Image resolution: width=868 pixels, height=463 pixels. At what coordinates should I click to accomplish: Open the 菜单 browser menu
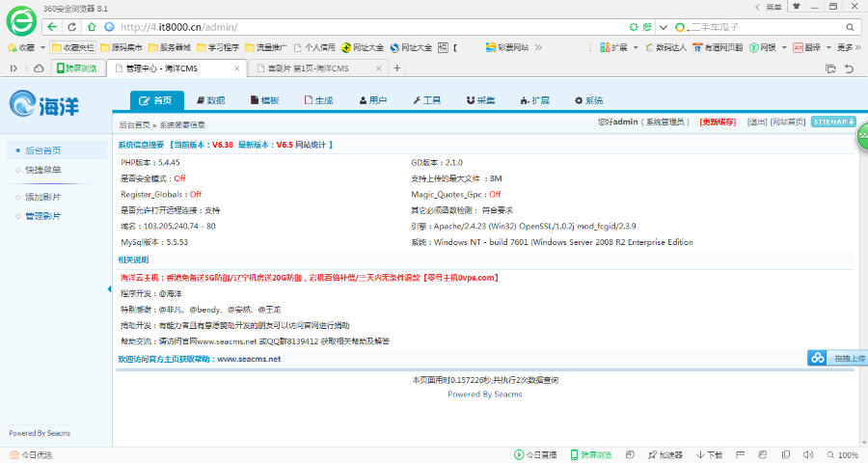pyautogui.click(x=773, y=7)
